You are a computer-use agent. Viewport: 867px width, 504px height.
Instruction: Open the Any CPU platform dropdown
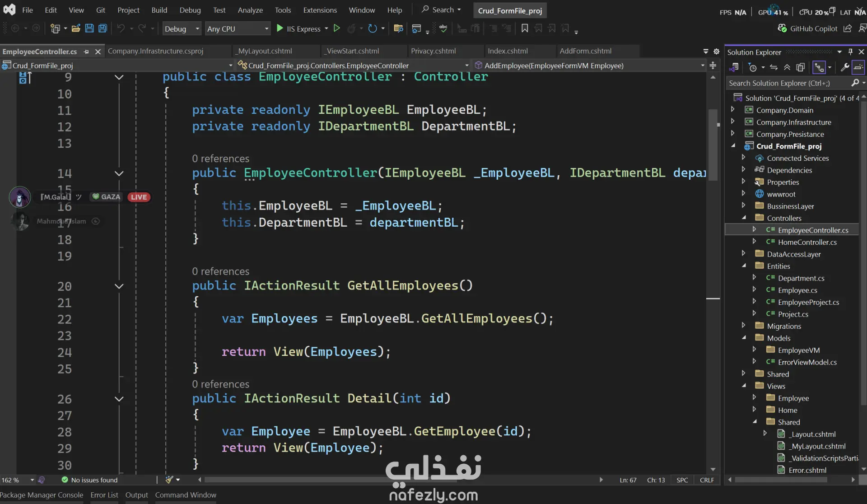click(x=238, y=28)
